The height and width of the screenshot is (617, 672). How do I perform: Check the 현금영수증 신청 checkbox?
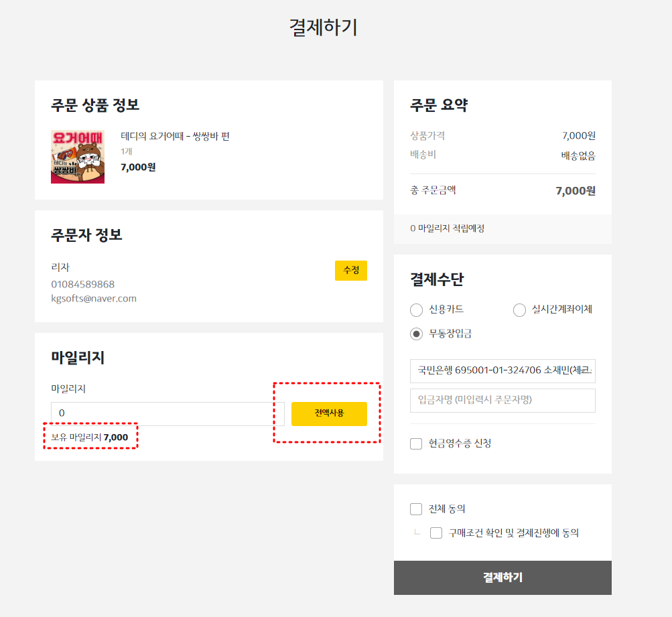(x=416, y=443)
